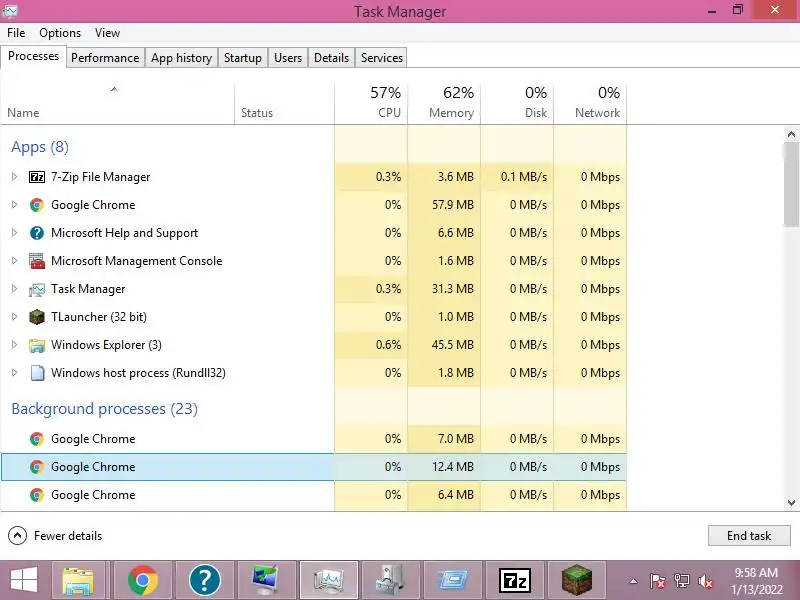Screen dimensions: 800x600
Task: Open the Options menu
Action: 60,33
